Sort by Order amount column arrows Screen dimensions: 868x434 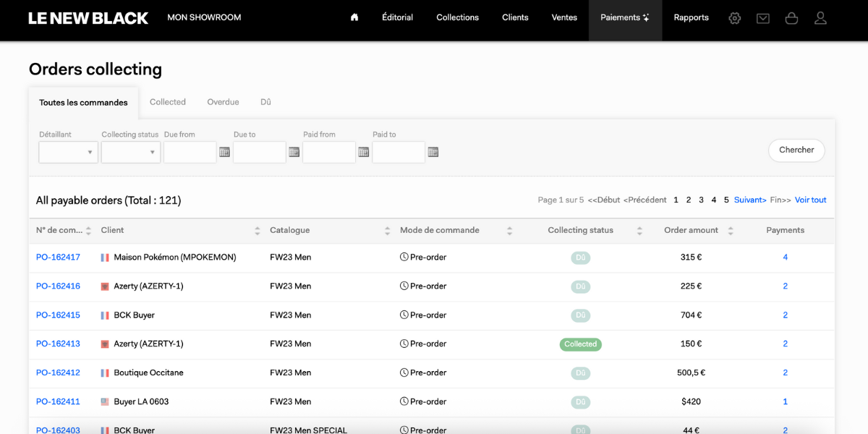pos(731,231)
